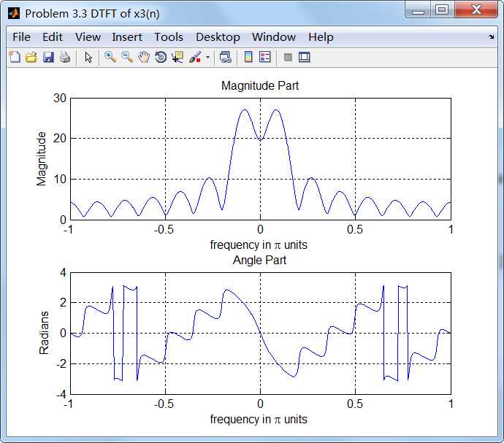
Task: Open the Edit menu
Action: pos(53,37)
